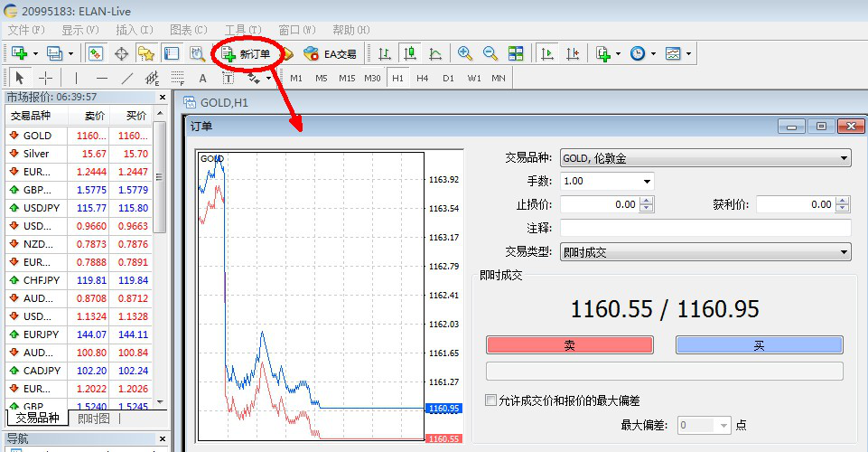Open the 帮助 menu
This screenshot has width=868, height=452.
click(x=351, y=30)
